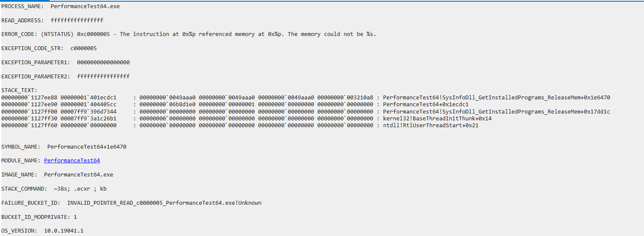
Task: Click the PerformanceTest64+0x1ecdc1 stack frame
Action: tap(426, 105)
